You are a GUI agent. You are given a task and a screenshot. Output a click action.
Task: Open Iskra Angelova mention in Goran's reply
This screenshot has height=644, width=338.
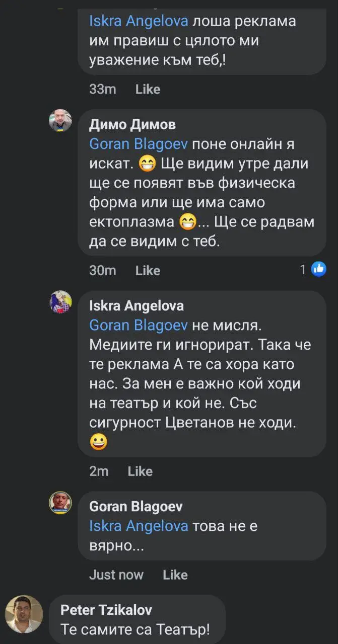pos(139,526)
